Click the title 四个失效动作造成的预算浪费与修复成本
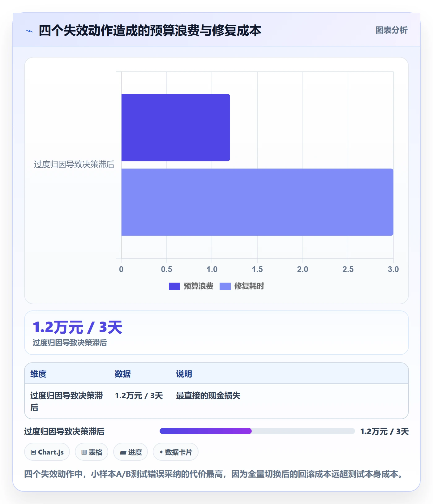The width and height of the screenshot is (433, 504). point(150,31)
